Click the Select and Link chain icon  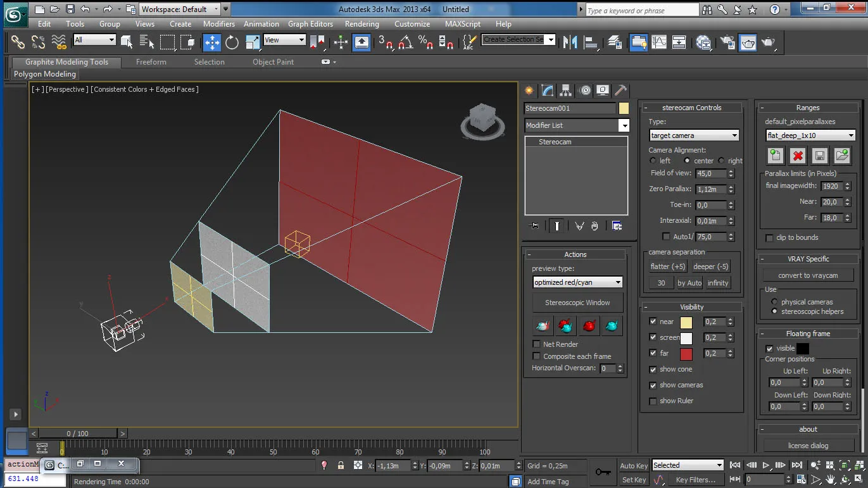point(18,42)
